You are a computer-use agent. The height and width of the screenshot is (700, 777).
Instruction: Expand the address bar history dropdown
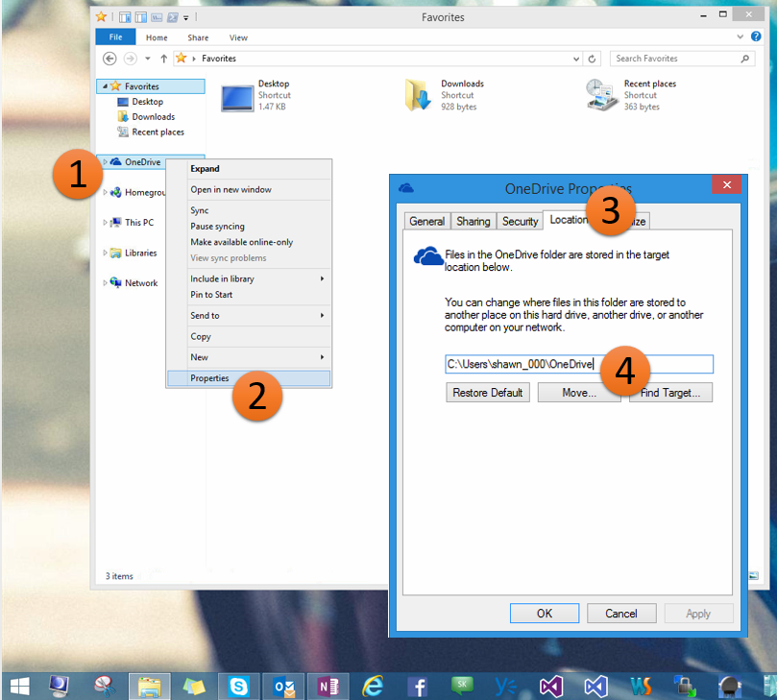(x=576, y=59)
